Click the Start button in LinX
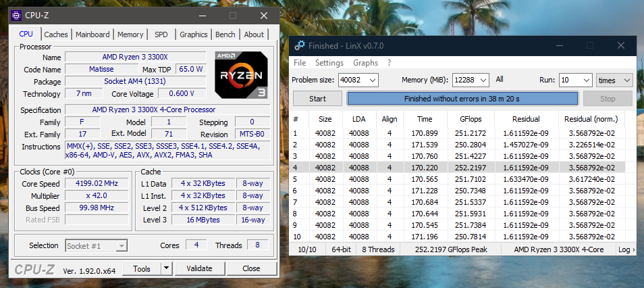Image resolution: width=644 pixels, height=288 pixels. (317, 99)
